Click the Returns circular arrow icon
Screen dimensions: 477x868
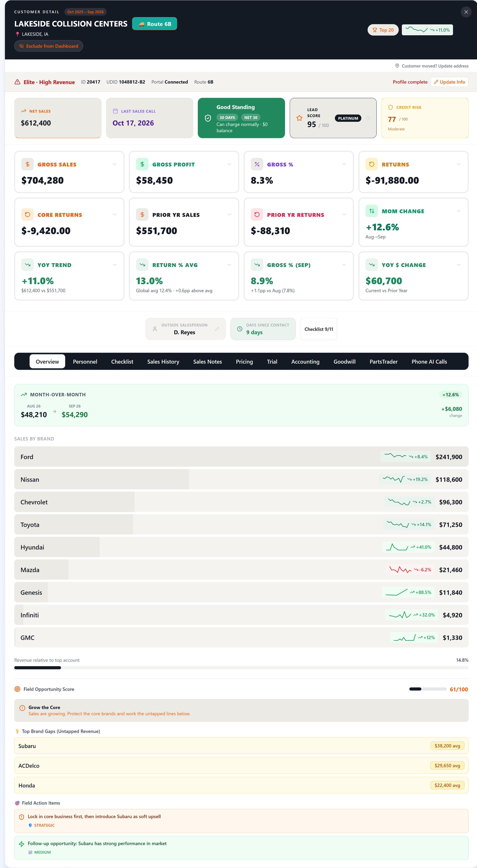[x=371, y=164]
